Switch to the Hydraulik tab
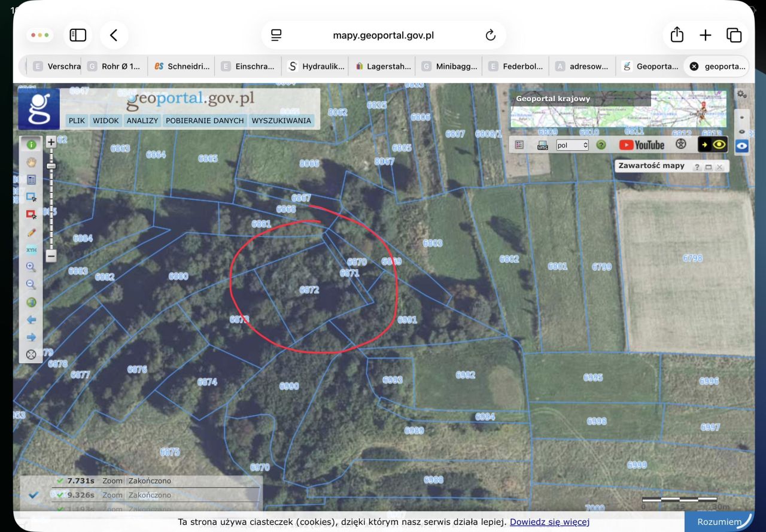This screenshot has height=532, width=766. [315, 66]
